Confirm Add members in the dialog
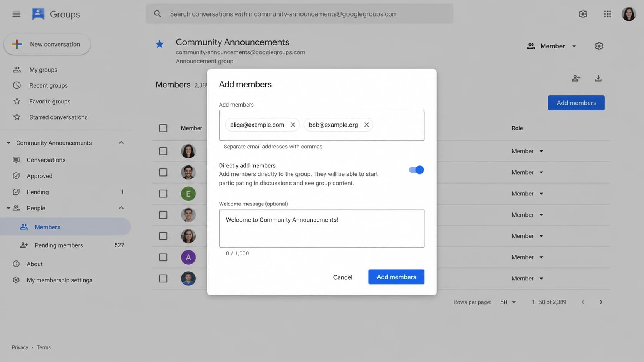This screenshot has width=644, height=362. (x=396, y=277)
